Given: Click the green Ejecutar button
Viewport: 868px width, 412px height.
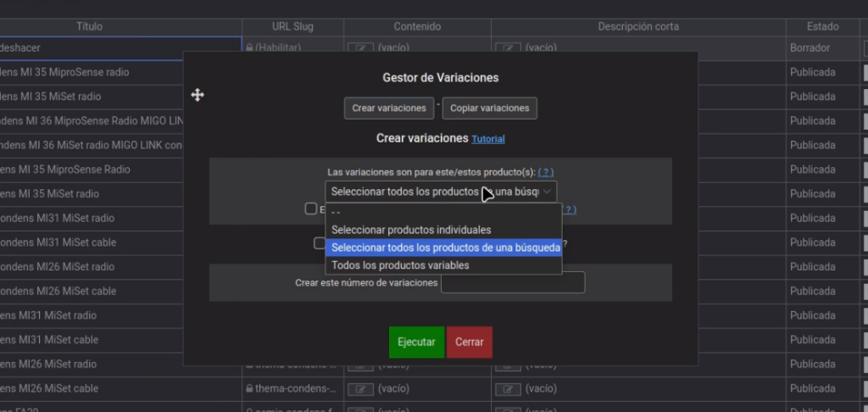Looking at the screenshot, I should [x=416, y=342].
